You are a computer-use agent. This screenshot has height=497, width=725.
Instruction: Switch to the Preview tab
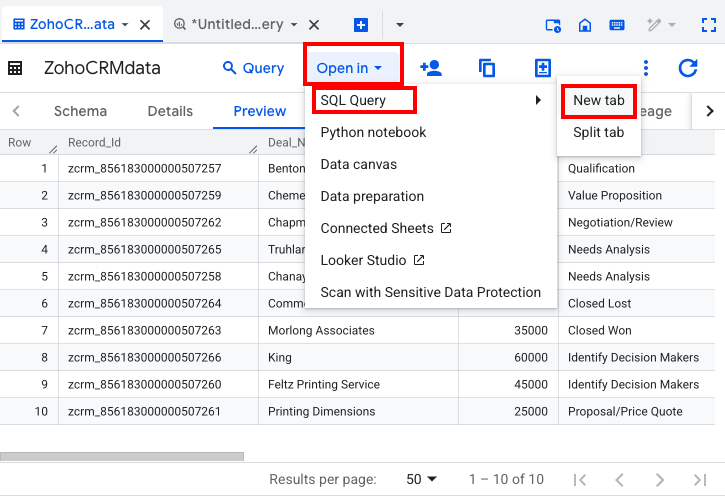click(260, 111)
